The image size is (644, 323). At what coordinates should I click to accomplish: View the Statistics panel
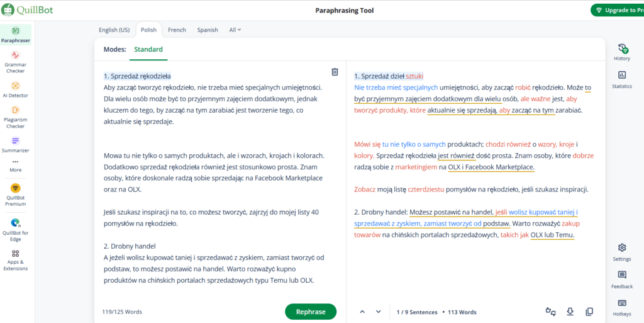(621, 79)
